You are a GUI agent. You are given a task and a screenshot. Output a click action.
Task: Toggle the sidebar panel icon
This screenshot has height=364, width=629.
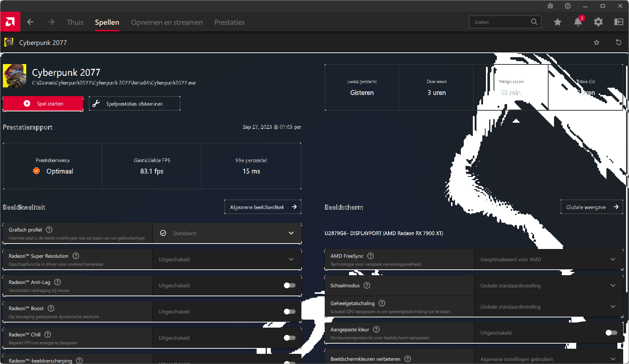pos(619,22)
